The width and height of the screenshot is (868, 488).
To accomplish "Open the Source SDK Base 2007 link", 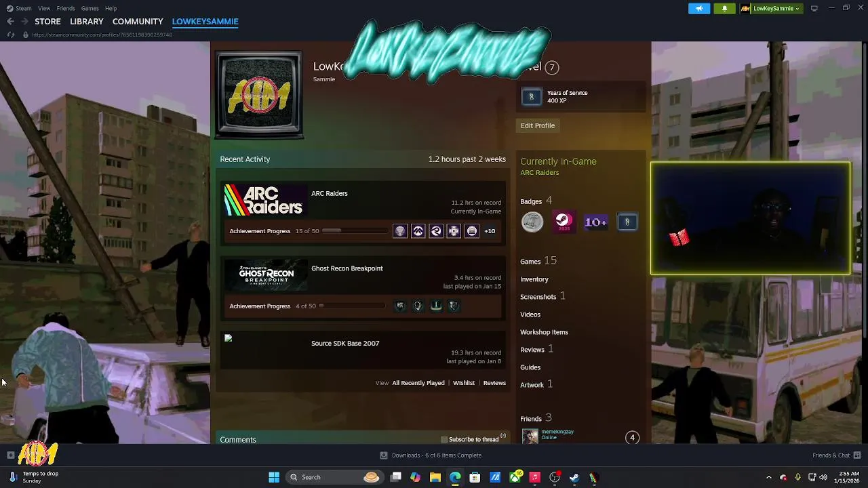I will coord(345,343).
